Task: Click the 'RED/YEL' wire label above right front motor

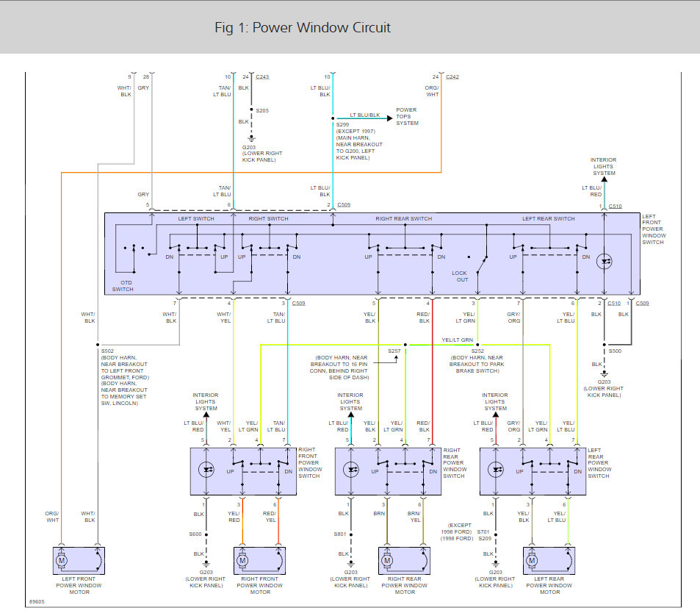Action: tap(269, 517)
